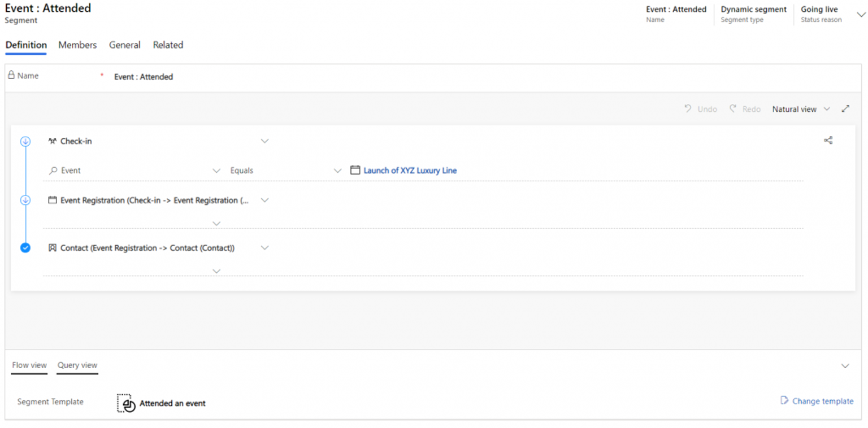The width and height of the screenshot is (868, 428).
Task: Click the Attended an event template icon
Action: 125,403
